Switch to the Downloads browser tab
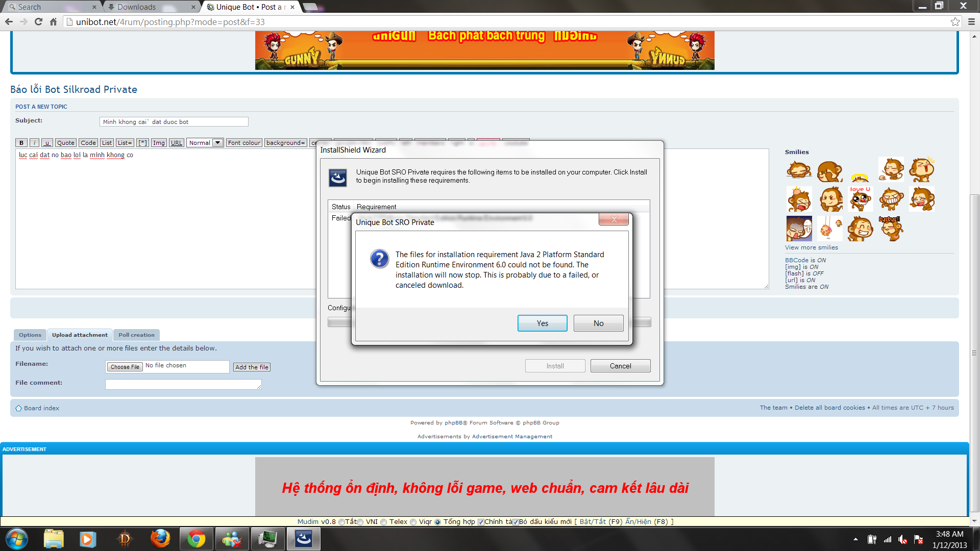 [152, 7]
